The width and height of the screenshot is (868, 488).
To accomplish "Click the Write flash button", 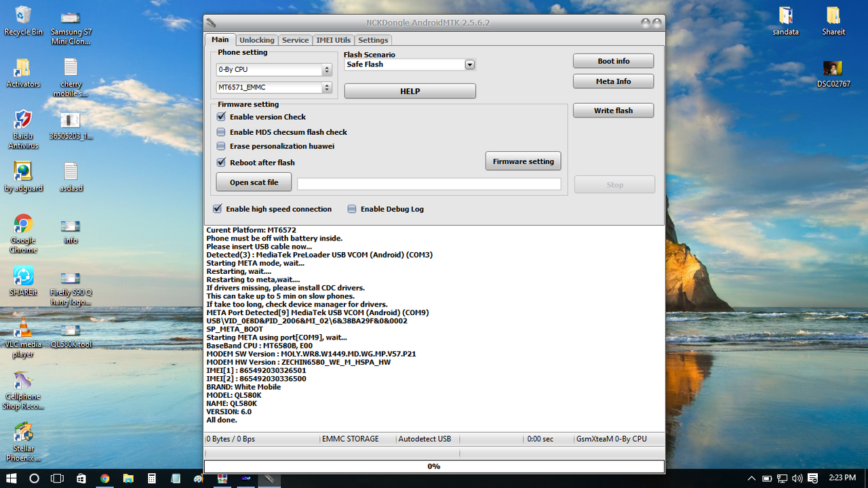I will pos(612,110).
